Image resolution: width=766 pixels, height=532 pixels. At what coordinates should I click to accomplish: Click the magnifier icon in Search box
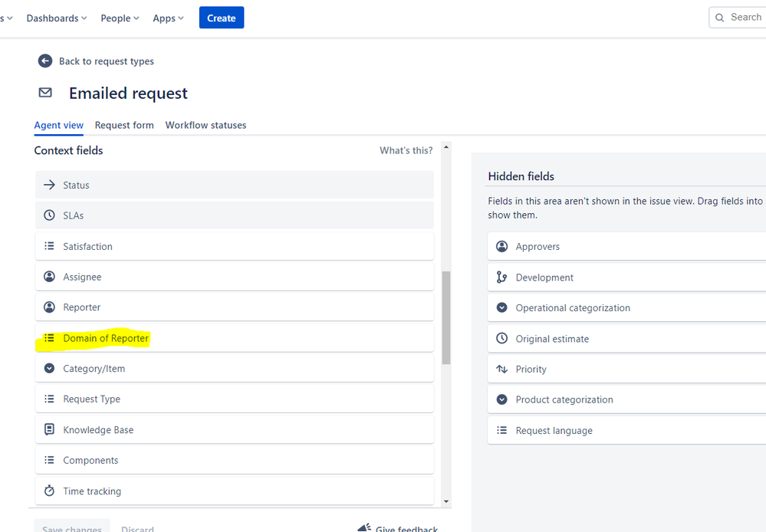719,18
